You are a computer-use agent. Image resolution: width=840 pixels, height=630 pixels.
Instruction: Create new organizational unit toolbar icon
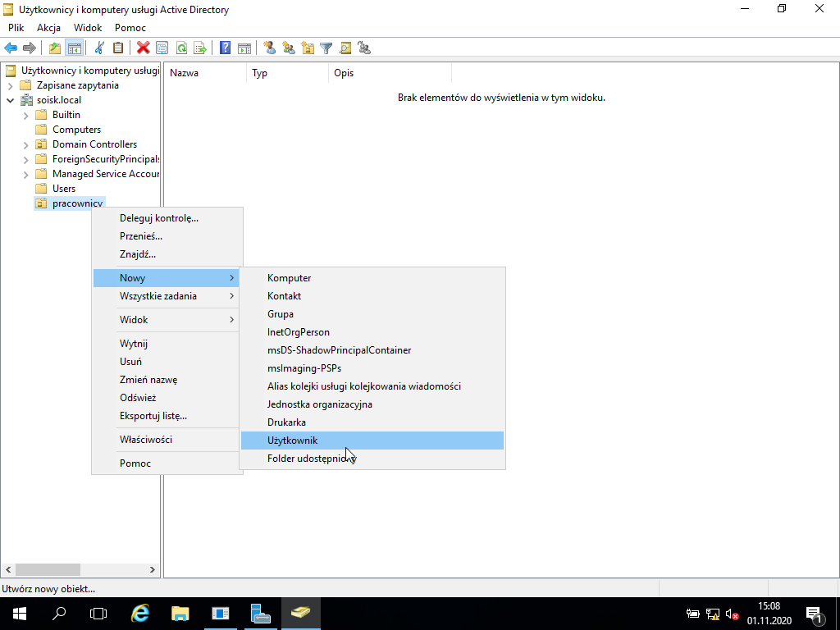(x=308, y=48)
